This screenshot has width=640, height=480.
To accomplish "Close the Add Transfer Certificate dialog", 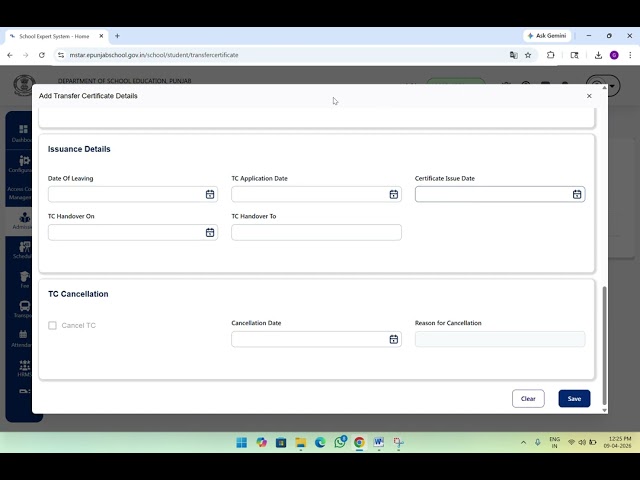I will click(589, 96).
